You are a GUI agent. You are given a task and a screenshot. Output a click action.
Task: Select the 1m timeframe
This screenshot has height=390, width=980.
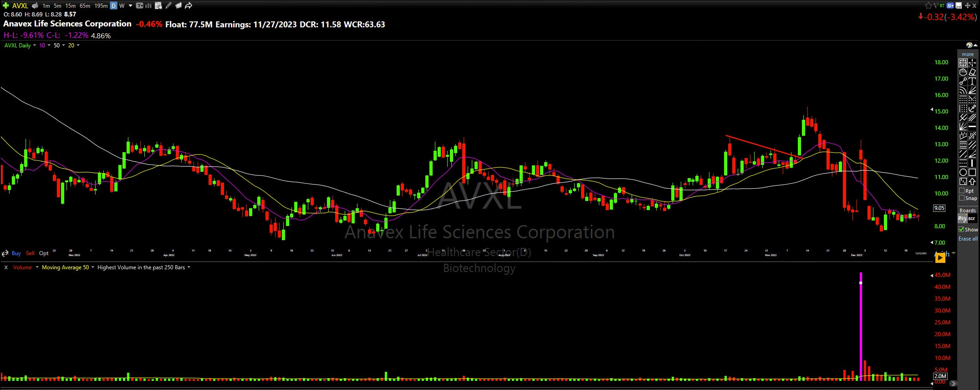(x=46, y=6)
